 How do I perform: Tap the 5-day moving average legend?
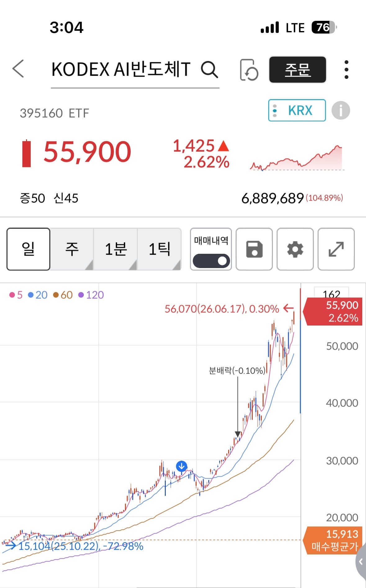coord(16,295)
